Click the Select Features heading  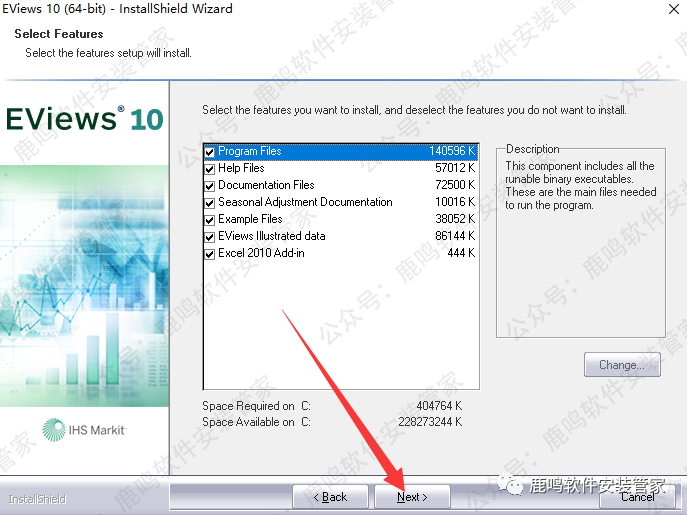point(59,34)
